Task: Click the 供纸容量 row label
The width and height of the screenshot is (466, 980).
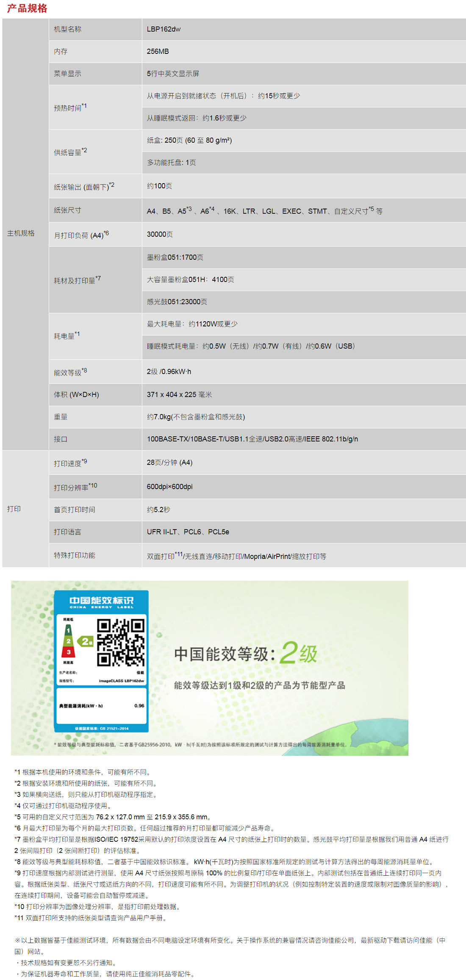Action: pos(70,151)
